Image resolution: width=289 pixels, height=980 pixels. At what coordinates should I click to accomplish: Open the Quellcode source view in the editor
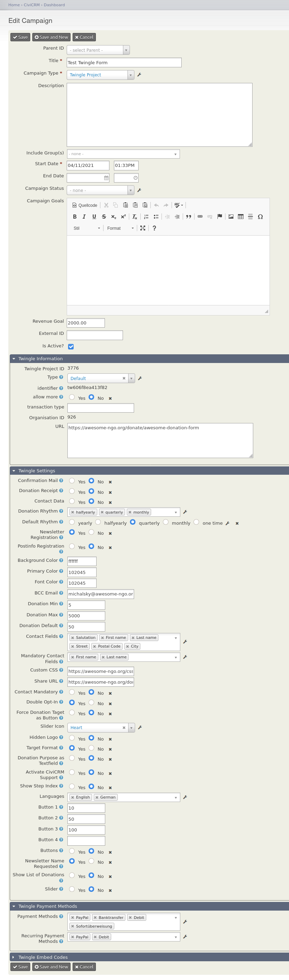84,205
